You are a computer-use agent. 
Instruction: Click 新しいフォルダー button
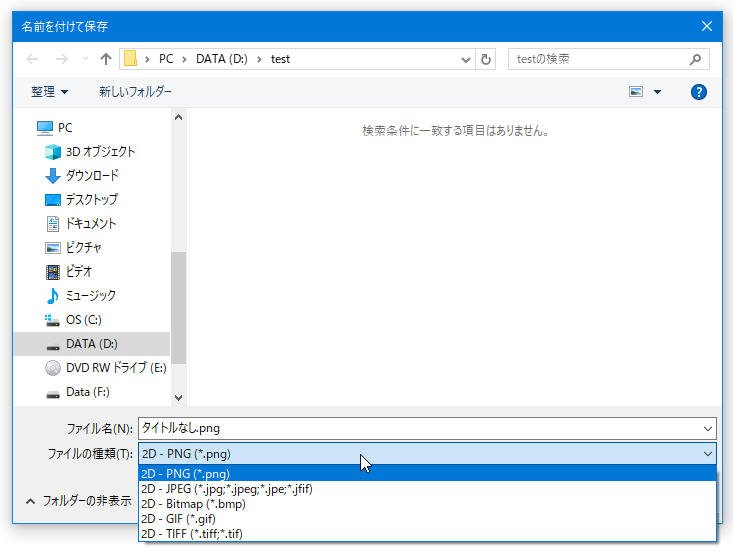(x=135, y=92)
